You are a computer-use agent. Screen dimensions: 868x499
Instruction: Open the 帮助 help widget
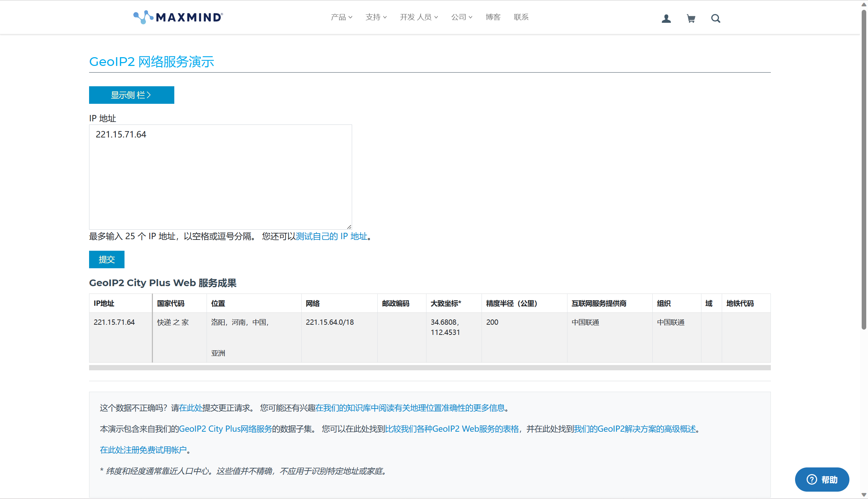822,479
